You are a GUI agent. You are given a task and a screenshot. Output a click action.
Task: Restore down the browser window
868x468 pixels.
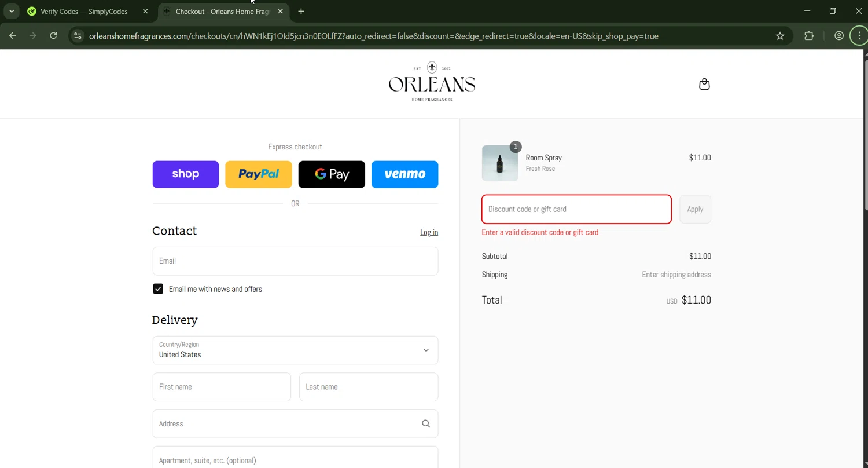(x=833, y=11)
